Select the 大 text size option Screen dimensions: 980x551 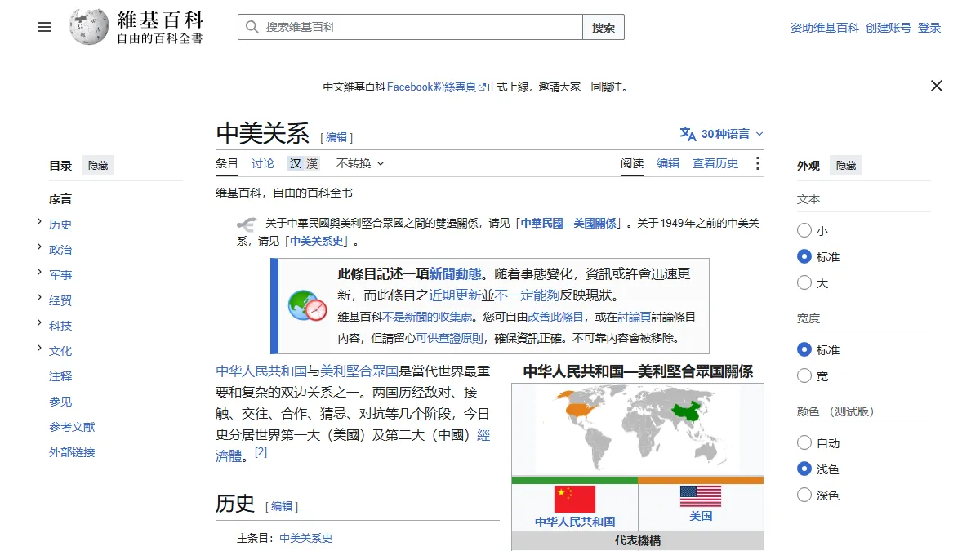(804, 282)
